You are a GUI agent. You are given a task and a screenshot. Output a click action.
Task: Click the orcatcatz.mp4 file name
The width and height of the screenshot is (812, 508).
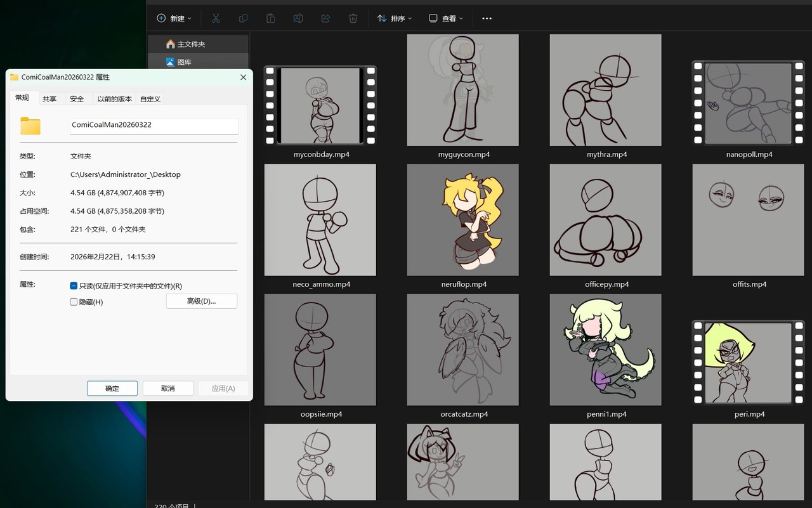[464, 414]
